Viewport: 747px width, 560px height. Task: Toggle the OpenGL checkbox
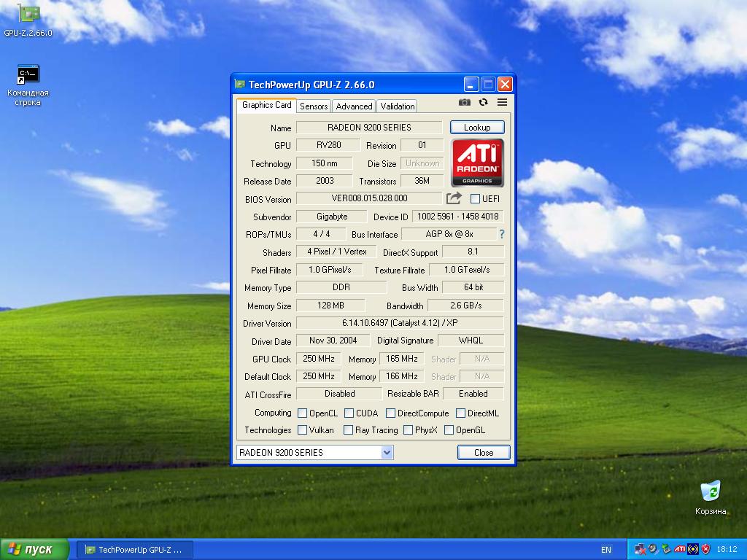pyautogui.click(x=449, y=430)
